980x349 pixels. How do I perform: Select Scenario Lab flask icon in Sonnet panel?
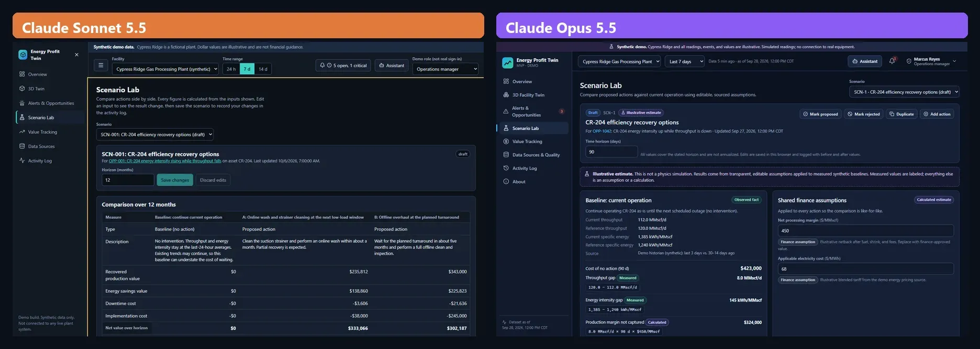coord(22,117)
